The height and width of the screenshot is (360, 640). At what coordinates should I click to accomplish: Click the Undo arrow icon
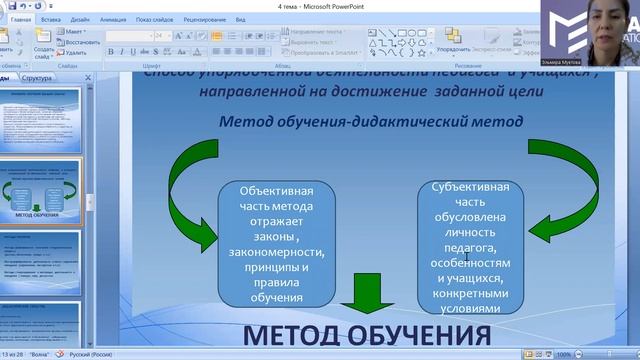tap(23, 6)
